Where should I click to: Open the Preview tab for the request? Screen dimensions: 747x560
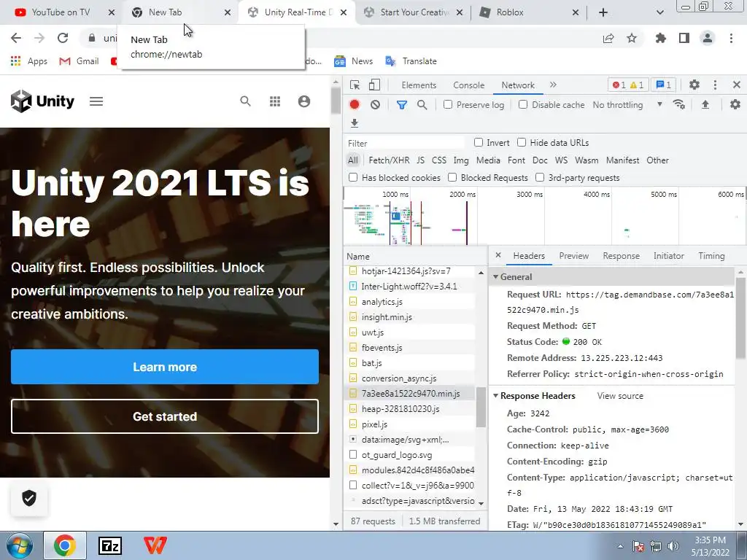click(x=573, y=256)
